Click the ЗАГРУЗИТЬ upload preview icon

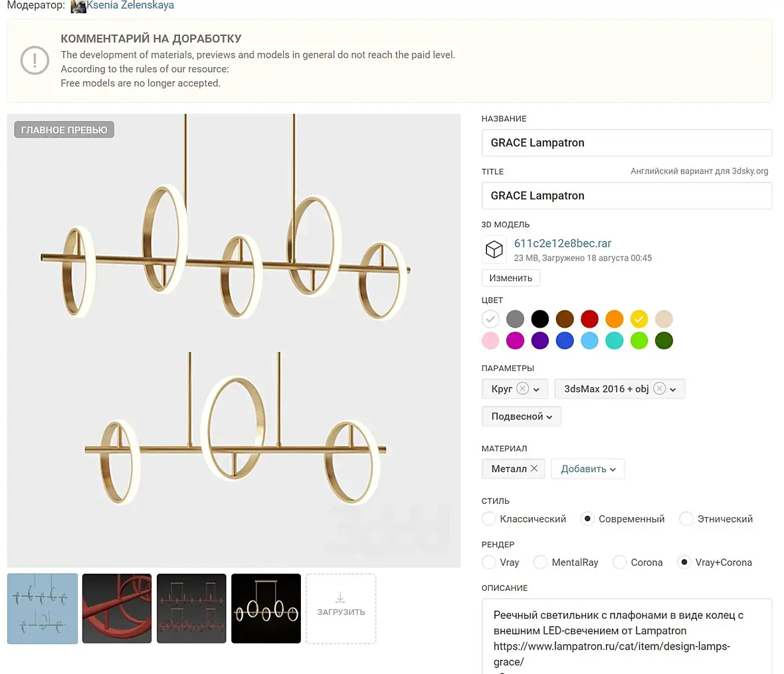340,598
